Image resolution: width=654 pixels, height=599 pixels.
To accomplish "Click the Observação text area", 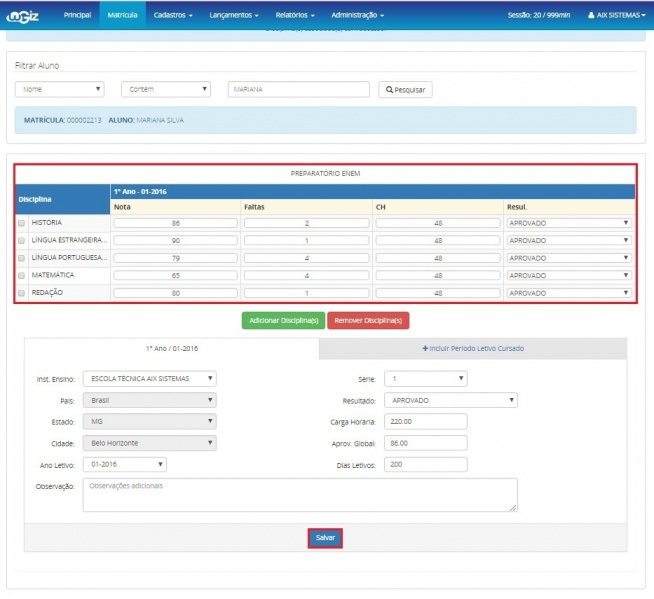I will coord(300,494).
